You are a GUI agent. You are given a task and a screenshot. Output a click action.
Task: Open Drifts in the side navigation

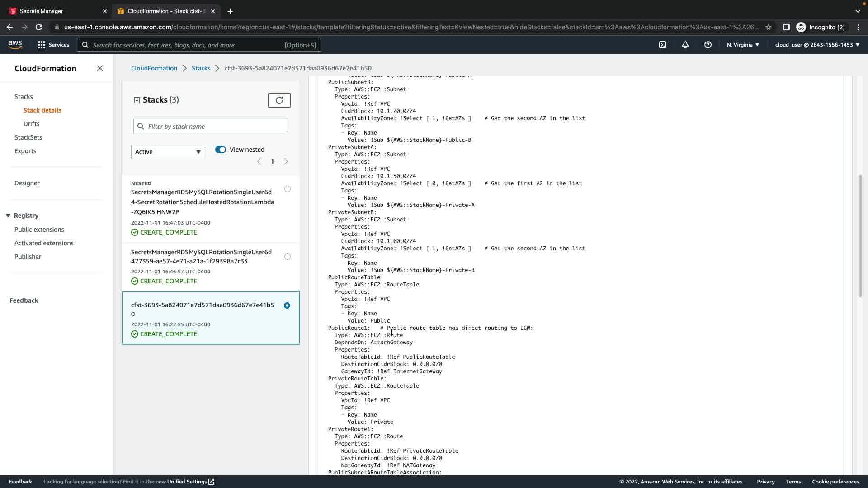[31, 124]
